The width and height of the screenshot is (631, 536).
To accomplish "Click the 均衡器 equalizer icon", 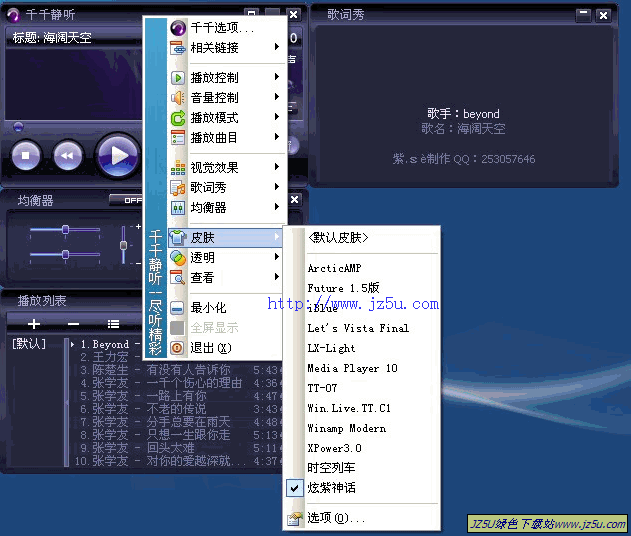I will click(x=177, y=208).
